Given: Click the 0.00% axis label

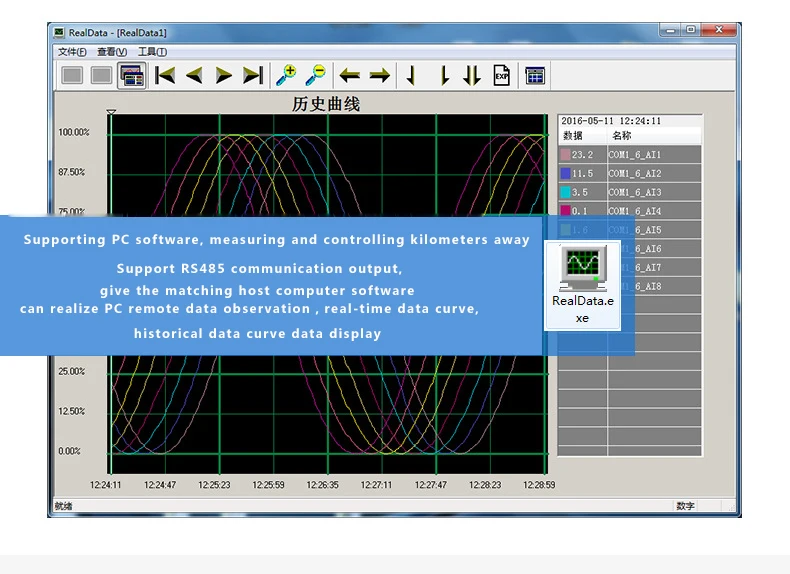Looking at the screenshot, I should pos(70,451).
